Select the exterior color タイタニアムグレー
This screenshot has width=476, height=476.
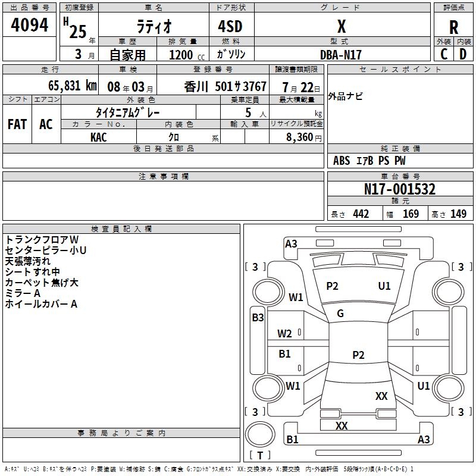tap(128, 112)
